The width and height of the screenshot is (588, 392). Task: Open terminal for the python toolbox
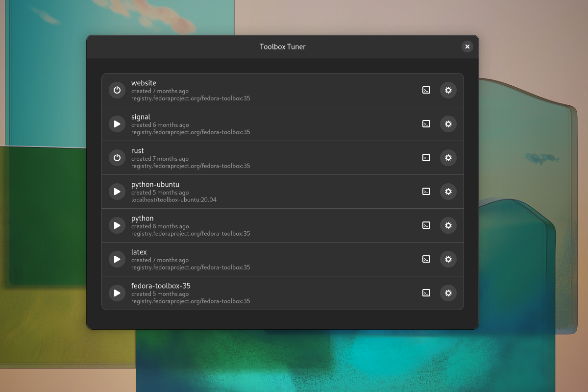[x=426, y=225]
